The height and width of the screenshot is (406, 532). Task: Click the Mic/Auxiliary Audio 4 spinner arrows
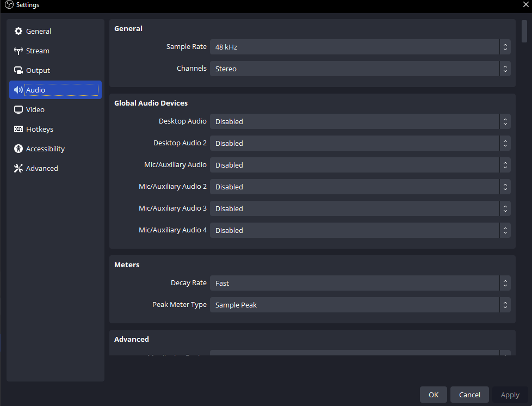click(x=505, y=230)
